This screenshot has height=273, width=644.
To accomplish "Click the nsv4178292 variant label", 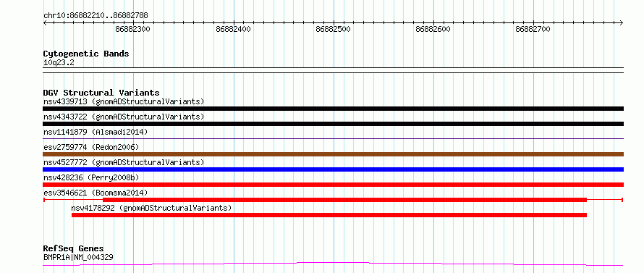I will point(151,208).
